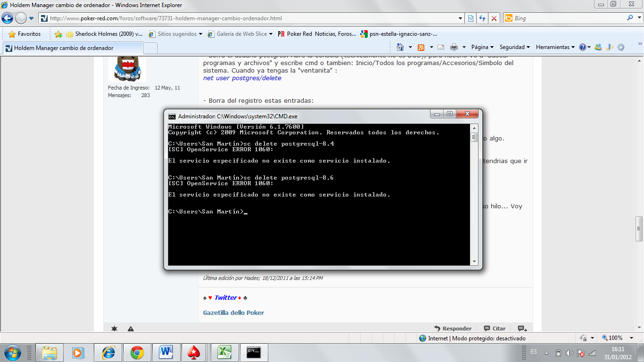644x362 pixels.
Task: Expand the address bar autocomplete dropdown
Action: click(x=461, y=18)
